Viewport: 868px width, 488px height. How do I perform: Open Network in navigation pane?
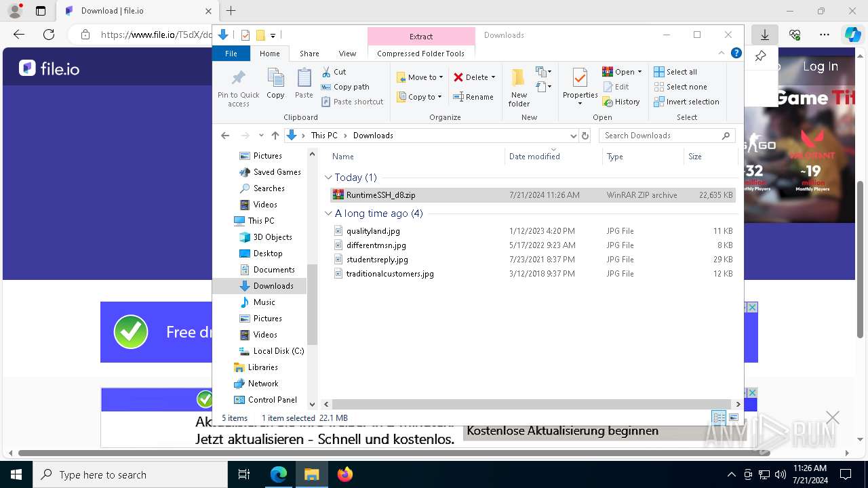(x=256, y=384)
